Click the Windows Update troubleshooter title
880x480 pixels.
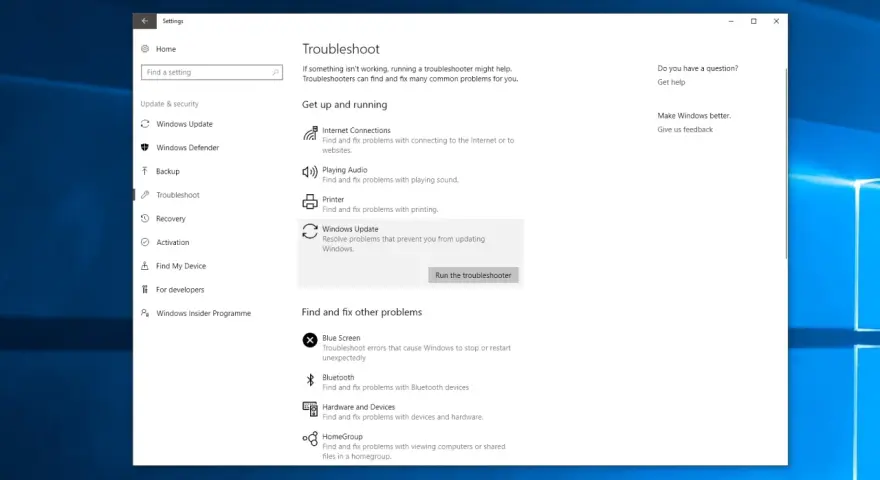point(350,229)
